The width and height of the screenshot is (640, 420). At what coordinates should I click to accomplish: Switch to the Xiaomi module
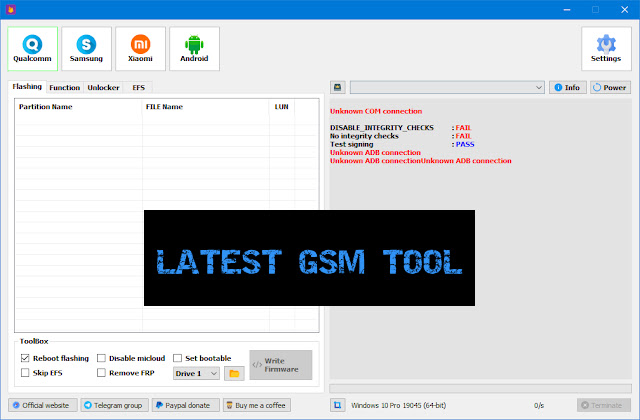pos(140,49)
